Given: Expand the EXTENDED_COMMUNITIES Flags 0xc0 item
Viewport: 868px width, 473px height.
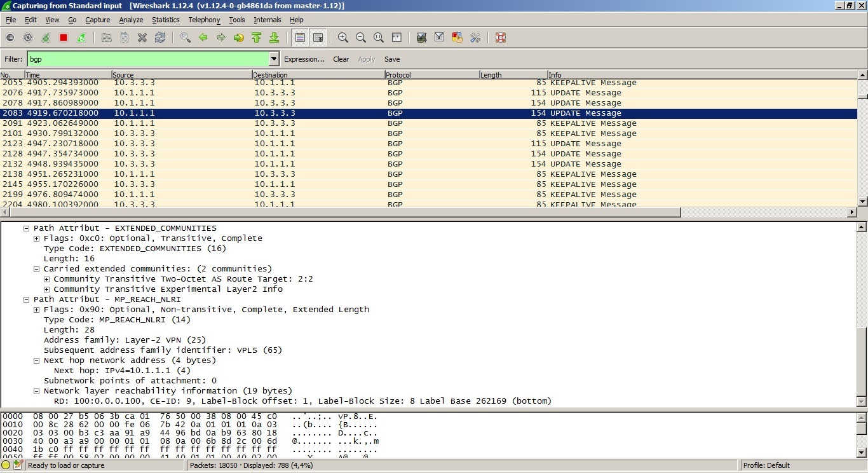Looking at the screenshot, I should pos(37,238).
